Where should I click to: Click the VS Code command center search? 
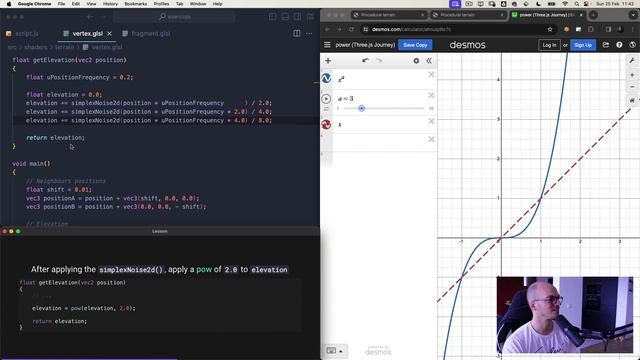pos(174,17)
